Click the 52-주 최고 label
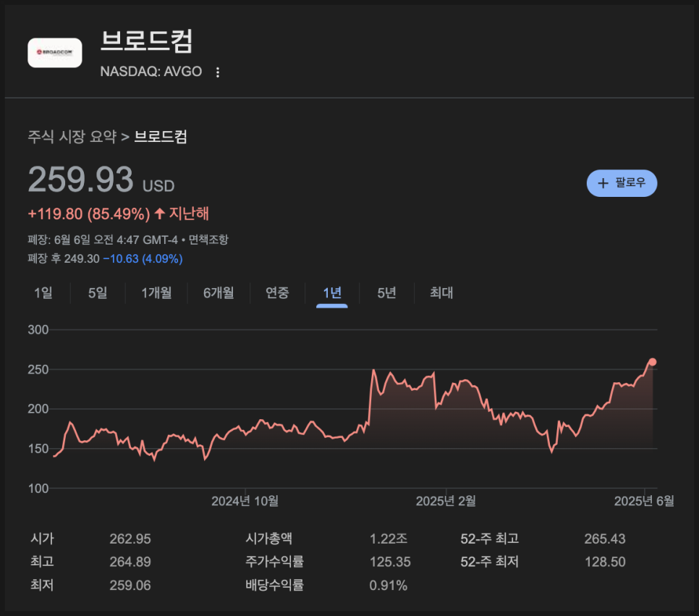This screenshot has width=699, height=616. pos(489,539)
